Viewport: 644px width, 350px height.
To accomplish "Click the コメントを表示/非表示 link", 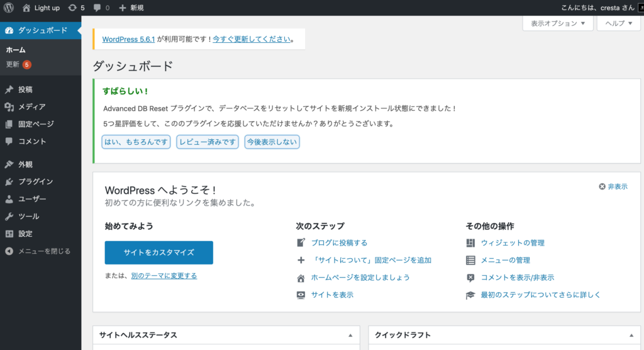I will pyautogui.click(x=518, y=278).
